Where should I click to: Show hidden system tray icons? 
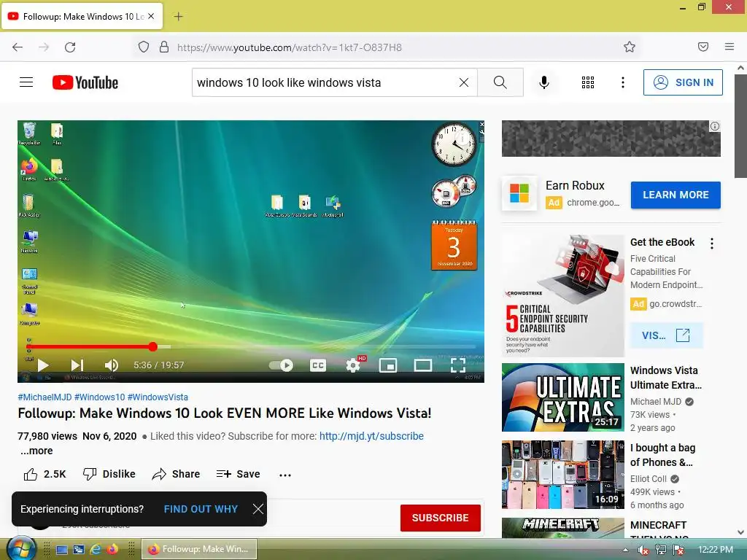(625, 550)
